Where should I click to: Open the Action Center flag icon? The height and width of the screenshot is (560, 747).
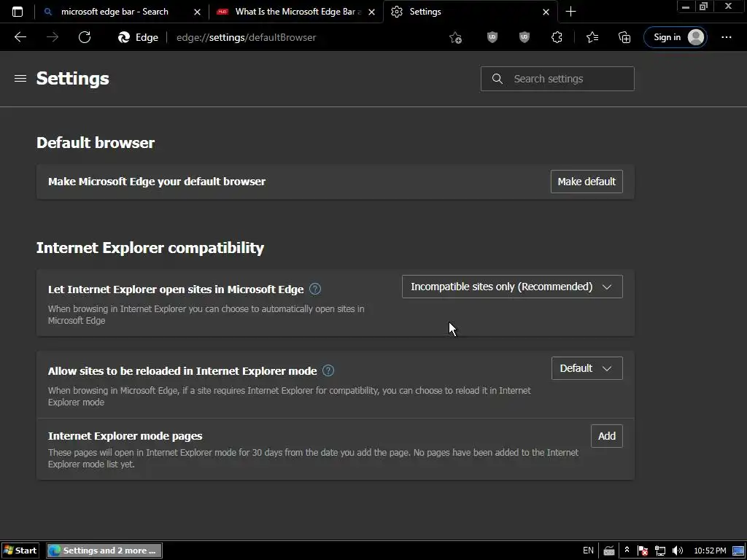point(642,551)
